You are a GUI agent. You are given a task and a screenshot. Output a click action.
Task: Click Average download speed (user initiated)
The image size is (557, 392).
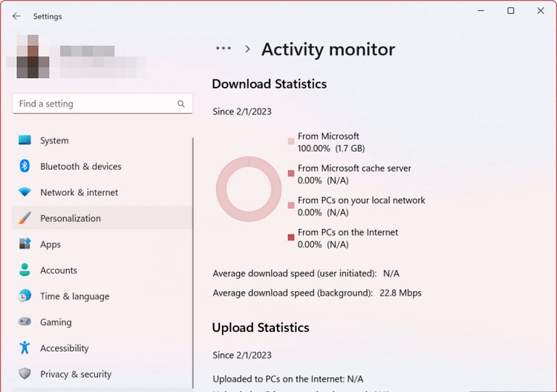click(x=295, y=273)
